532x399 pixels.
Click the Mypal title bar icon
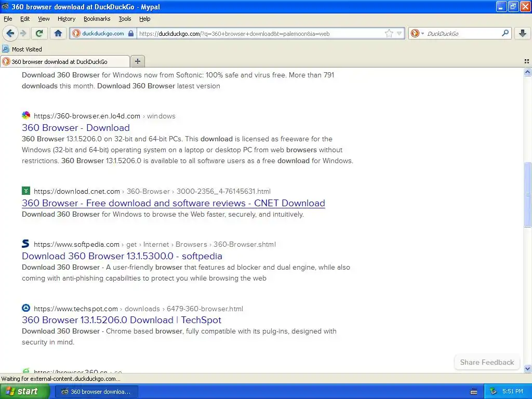click(5, 6)
